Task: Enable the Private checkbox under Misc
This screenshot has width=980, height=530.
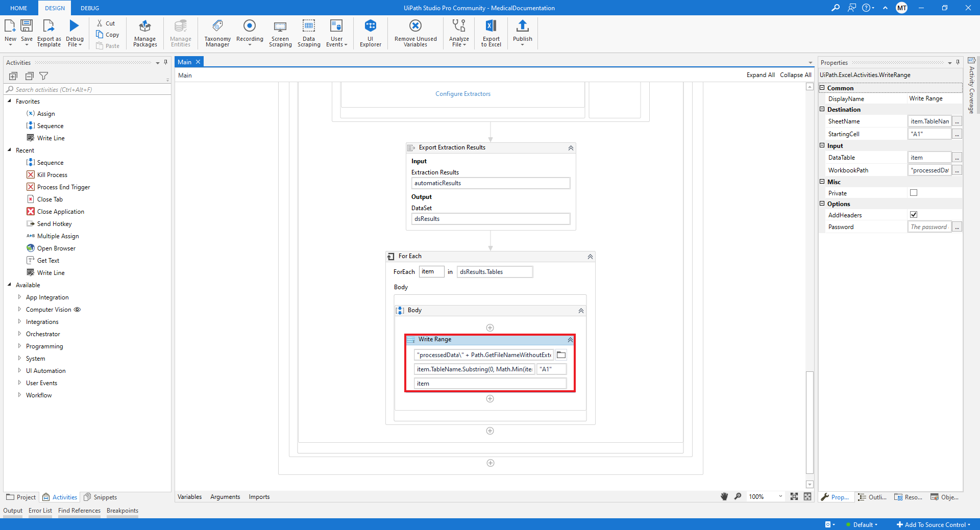Action: point(914,193)
